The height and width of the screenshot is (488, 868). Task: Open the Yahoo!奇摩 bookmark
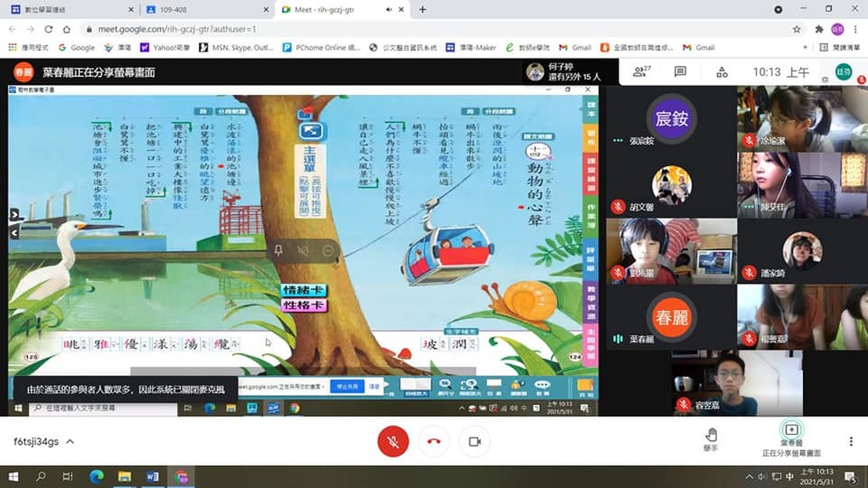coord(165,47)
